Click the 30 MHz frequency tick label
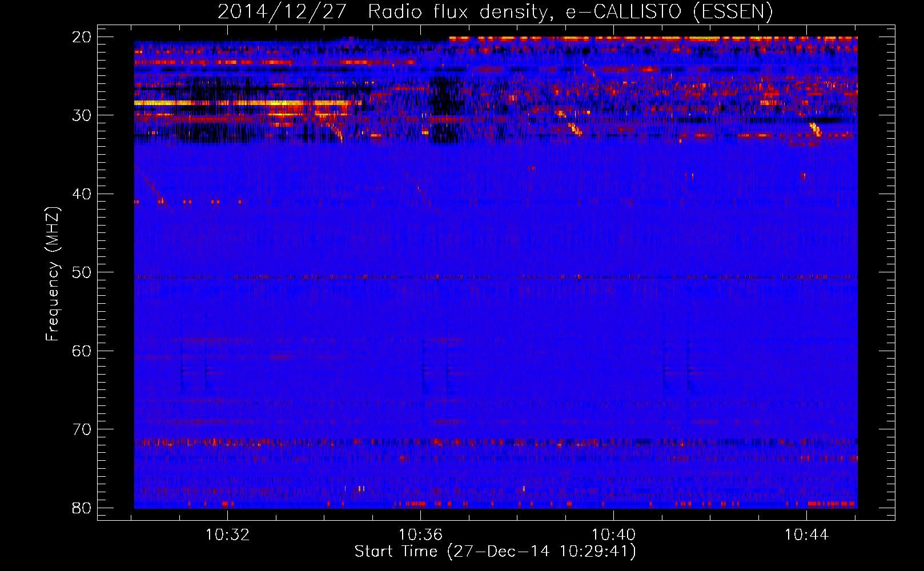This screenshot has width=924, height=571. [82, 115]
